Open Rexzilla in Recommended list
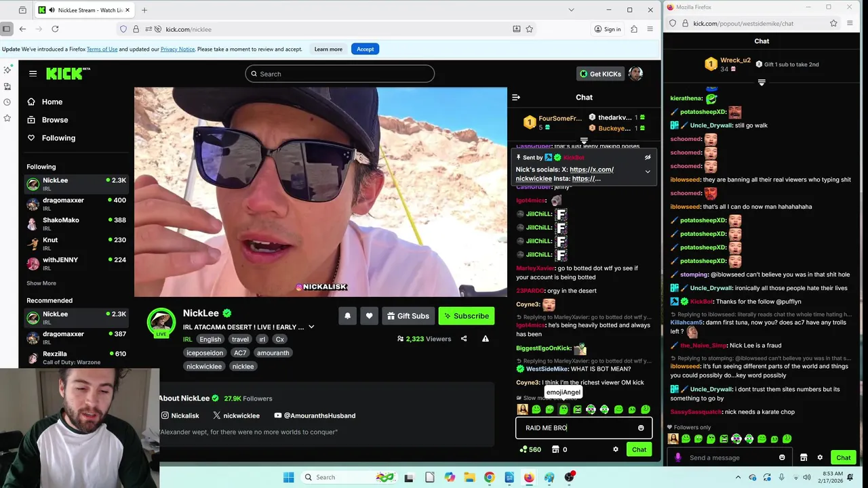The image size is (868, 488). 77,357
